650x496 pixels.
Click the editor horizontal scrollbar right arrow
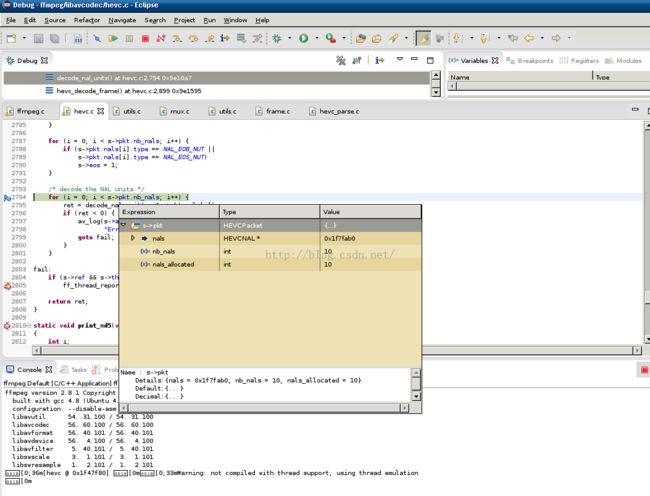coord(637,351)
